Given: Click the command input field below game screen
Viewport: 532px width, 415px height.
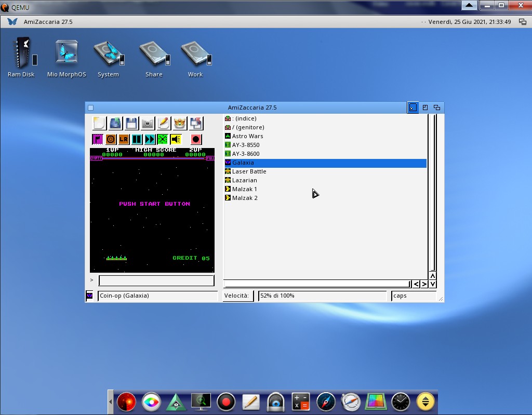Looking at the screenshot, I should click(x=156, y=280).
